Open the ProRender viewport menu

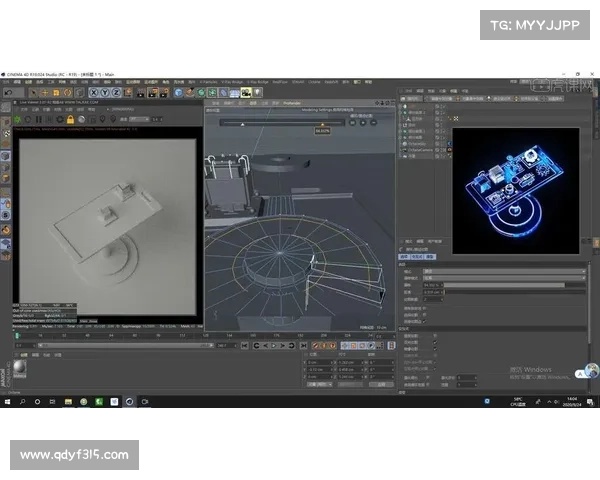(x=292, y=103)
